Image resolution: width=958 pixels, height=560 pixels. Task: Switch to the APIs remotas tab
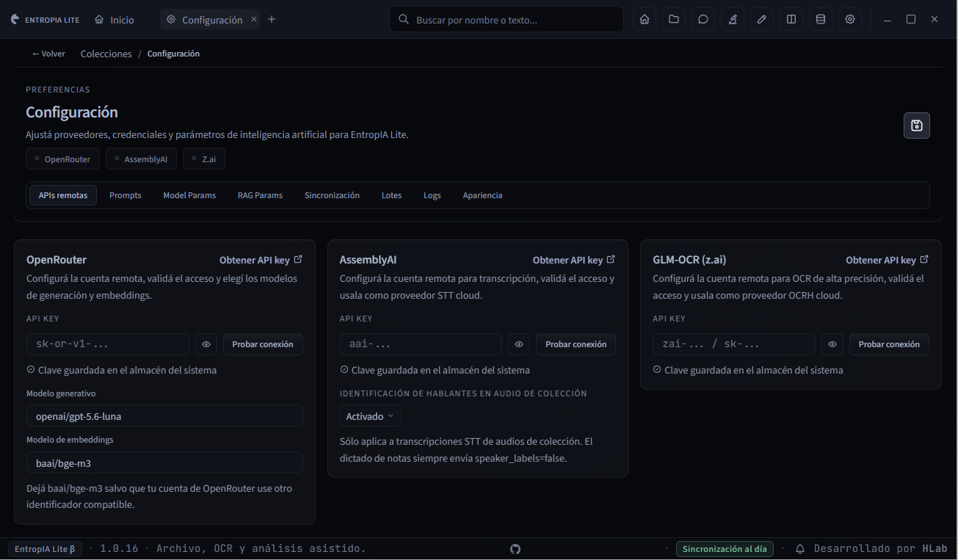pyautogui.click(x=63, y=195)
